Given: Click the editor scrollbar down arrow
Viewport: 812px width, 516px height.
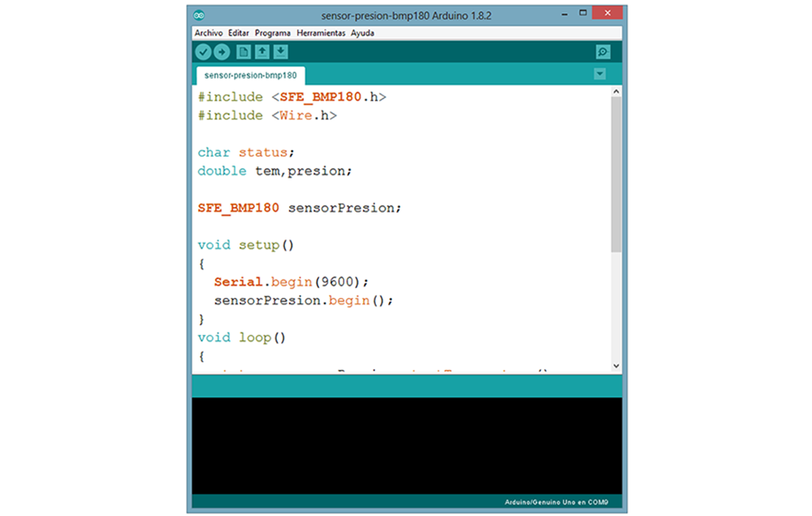Looking at the screenshot, I should (x=615, y=366).
